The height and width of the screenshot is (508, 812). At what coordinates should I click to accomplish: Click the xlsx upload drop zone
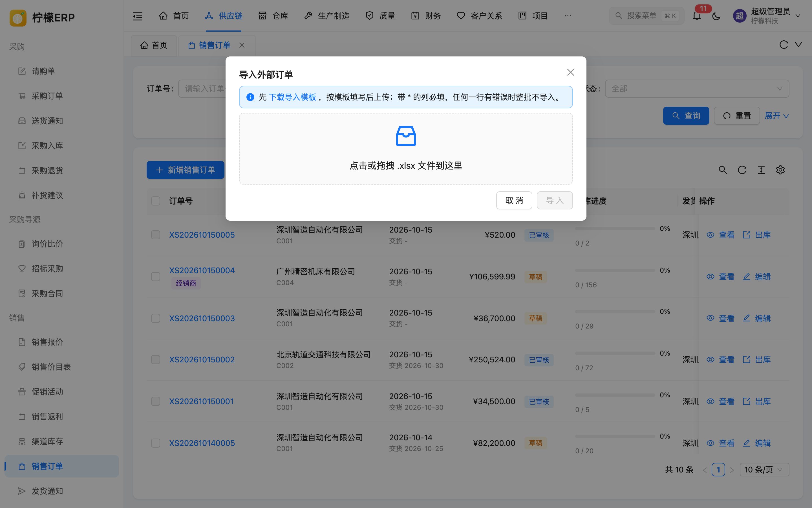pos(406,149)
